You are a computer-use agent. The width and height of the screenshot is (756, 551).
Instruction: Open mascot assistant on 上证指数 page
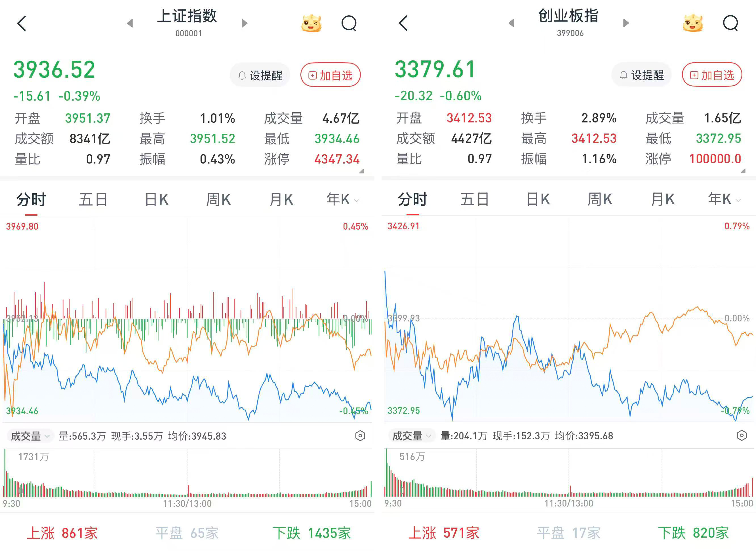click(x=311, y=23)
